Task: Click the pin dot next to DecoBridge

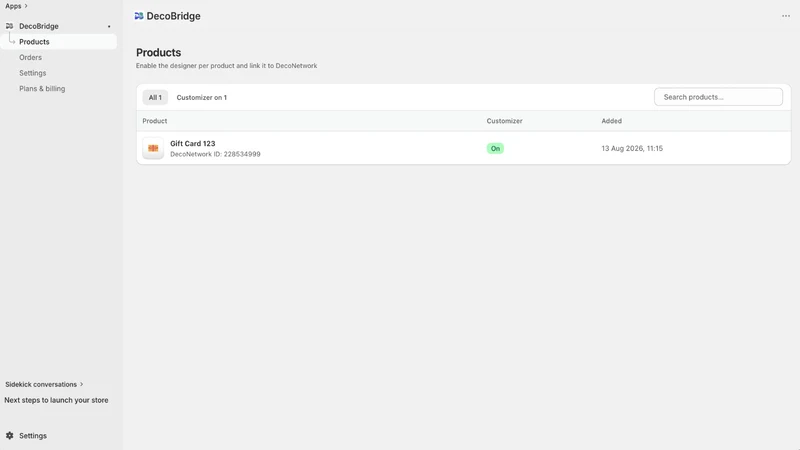Action: click(x=109, y=27)
